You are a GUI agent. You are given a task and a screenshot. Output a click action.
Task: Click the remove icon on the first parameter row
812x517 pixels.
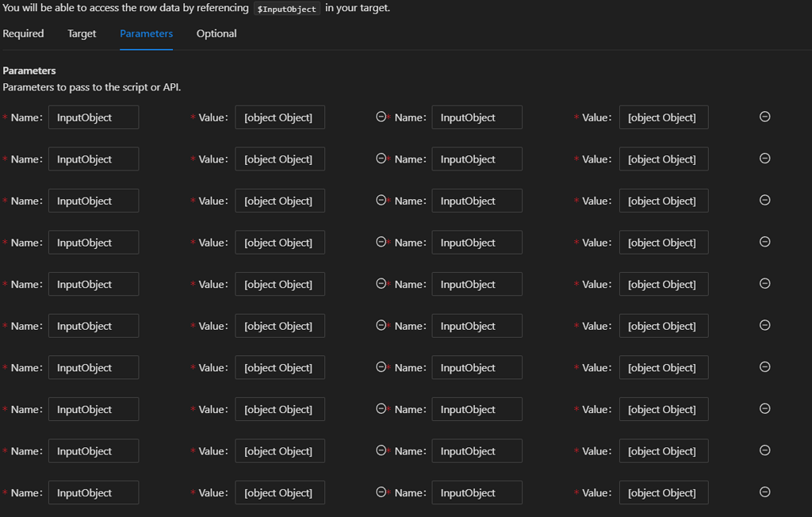381,117
